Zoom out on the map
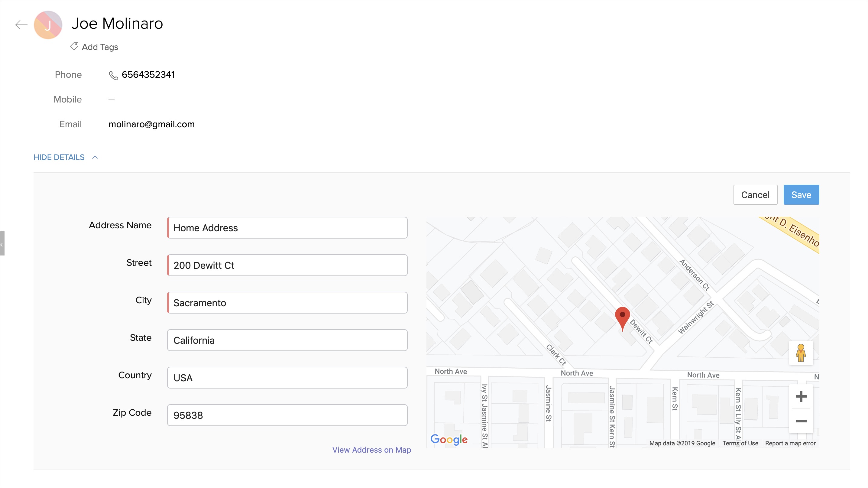 click(801, 421)
